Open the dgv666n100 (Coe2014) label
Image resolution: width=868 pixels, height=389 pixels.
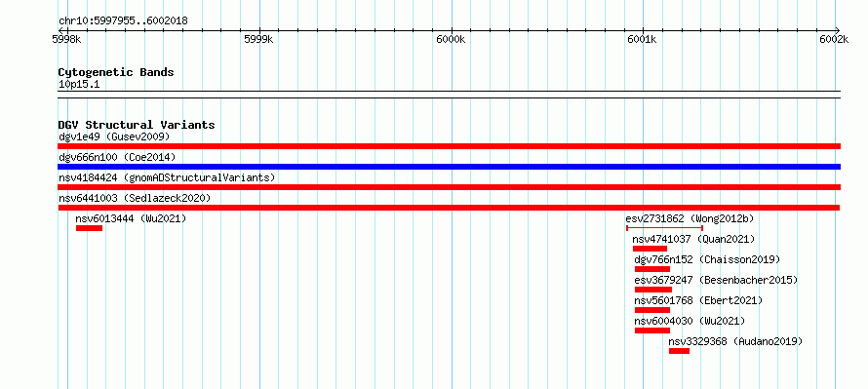117,157
